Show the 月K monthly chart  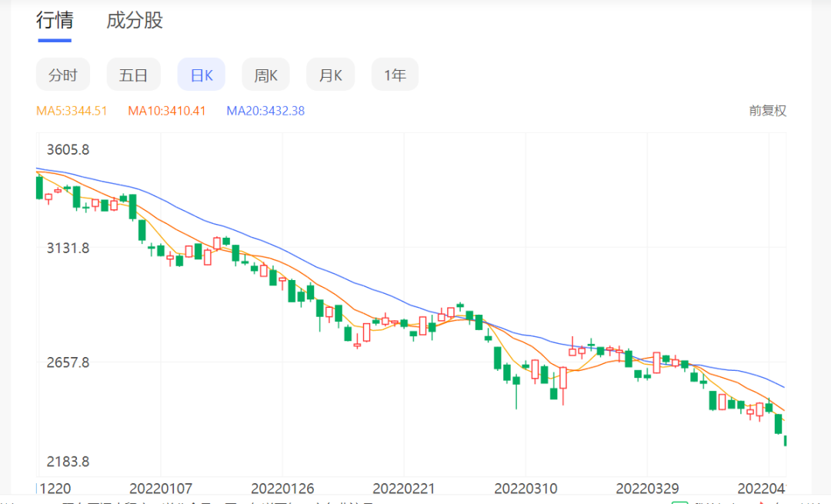pos(330,75)
